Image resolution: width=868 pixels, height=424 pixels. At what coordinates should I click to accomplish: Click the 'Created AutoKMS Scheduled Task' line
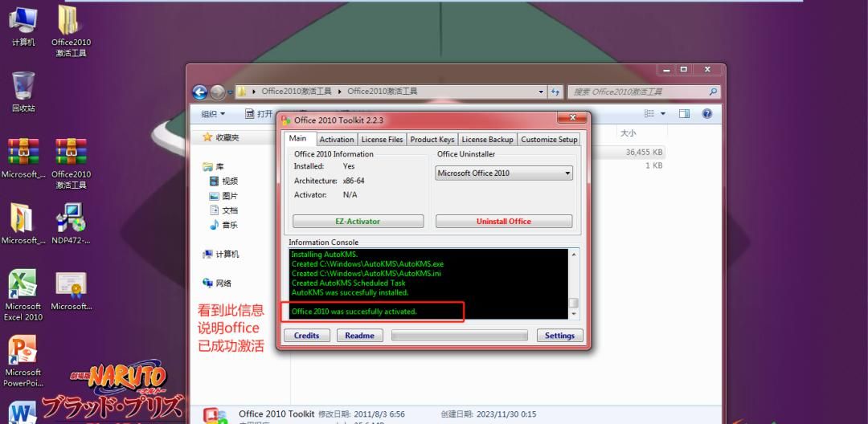pyautogui.click(x=348, y=283)
